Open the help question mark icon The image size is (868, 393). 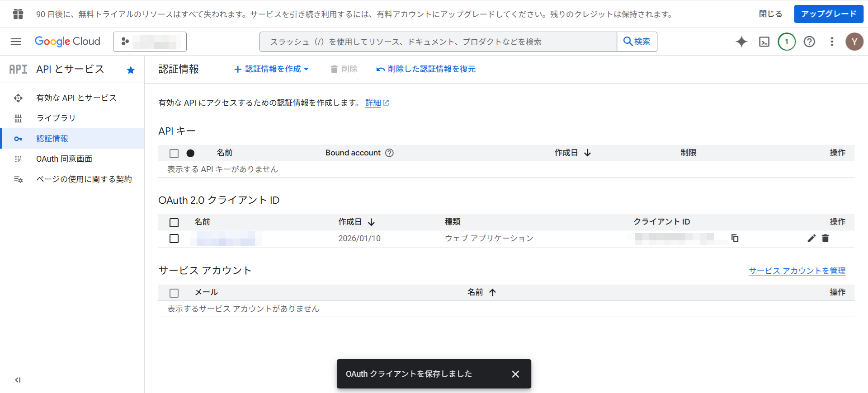point(809,42)
